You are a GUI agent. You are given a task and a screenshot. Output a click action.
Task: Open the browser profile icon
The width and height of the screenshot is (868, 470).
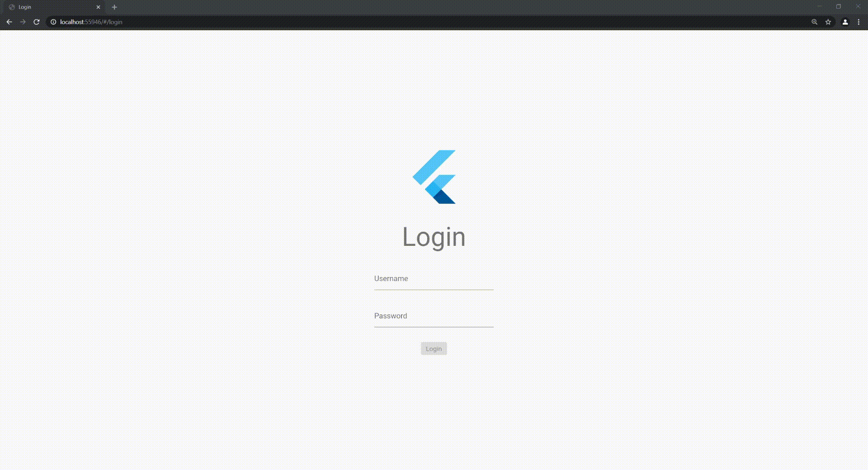pos(845,22)
